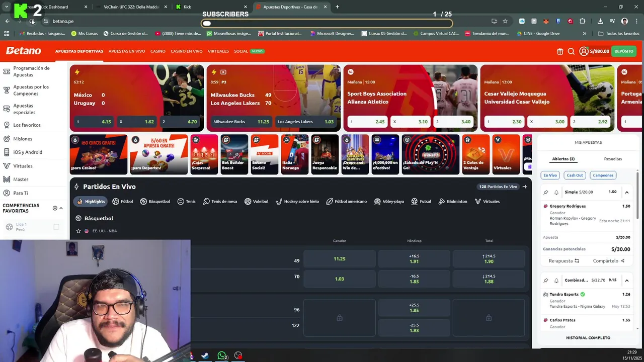The image size is (644, 362).
Task: Click the green Depósito button
Action: 624,51
